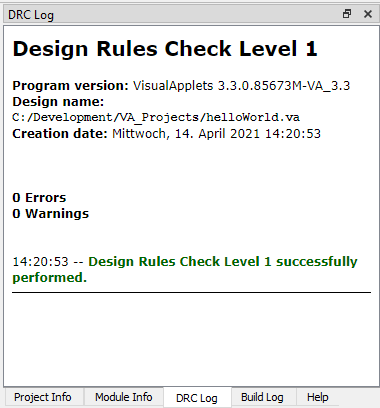Click the '0 Warnings' line
This screenshot has height=408, width=380.
(x=51, y=214)
